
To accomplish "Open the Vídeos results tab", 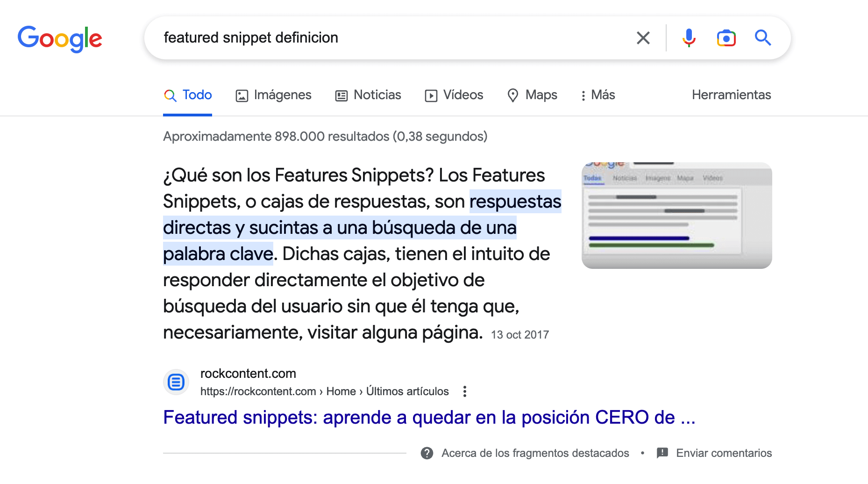I will click(x=454, y=95).
